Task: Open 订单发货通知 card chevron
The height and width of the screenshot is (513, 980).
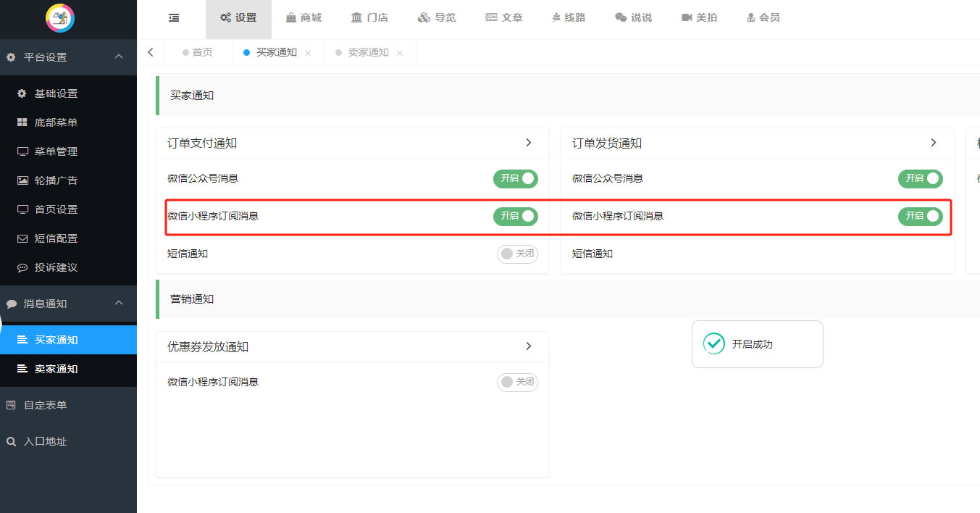Action: (x=934, y=143)
